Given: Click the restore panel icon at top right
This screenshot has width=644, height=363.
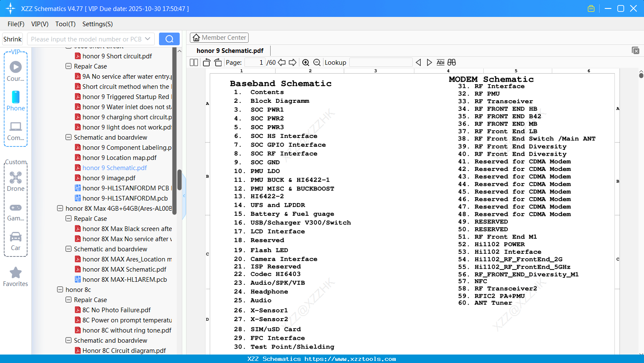Looking at the screenshot, I should click(636, 50).
